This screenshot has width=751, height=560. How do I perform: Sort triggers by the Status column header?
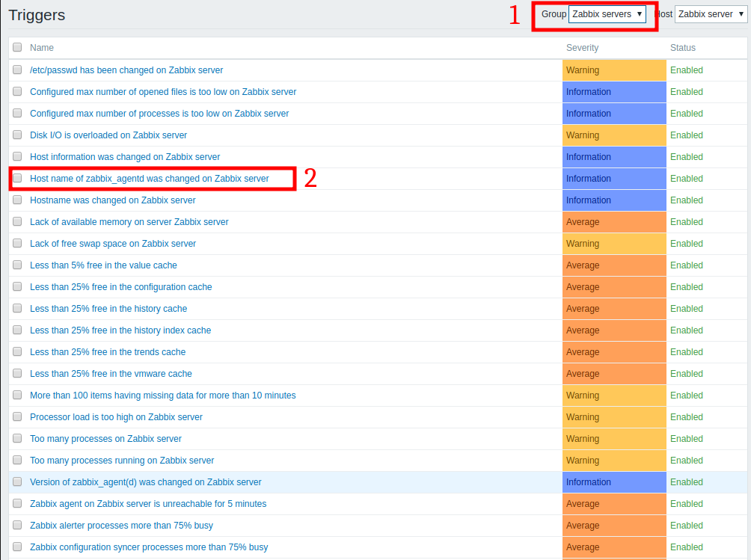(682, 47)
